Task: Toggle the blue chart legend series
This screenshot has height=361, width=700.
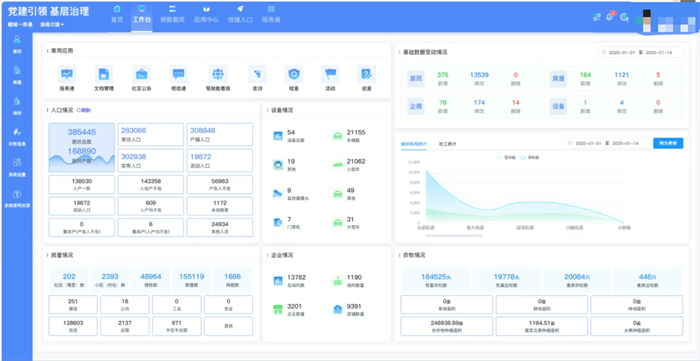Action: (529, 158)
